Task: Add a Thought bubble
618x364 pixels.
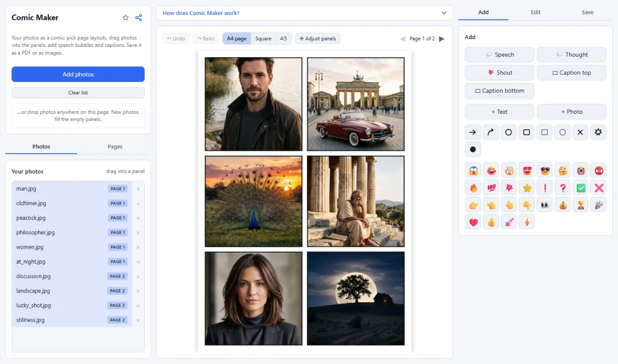Action: click(572, 55)
